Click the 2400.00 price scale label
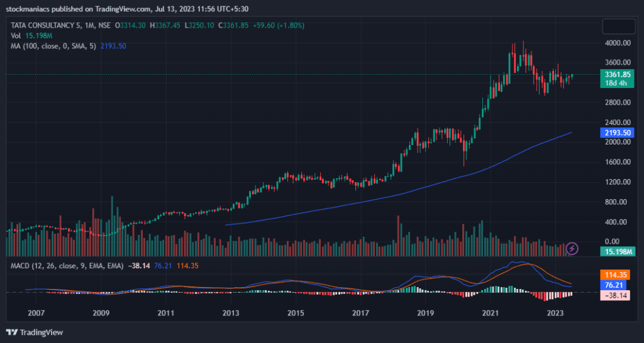This screenshot has height=343, width=644. [618, 122]
